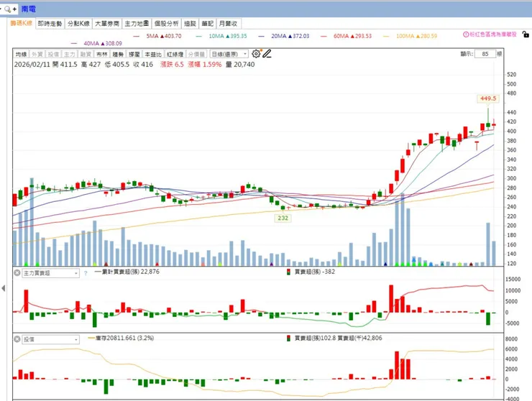Click the 漲幅 1.59% value
This screenshot has height=401, width=532.
(x=205, y=65)
